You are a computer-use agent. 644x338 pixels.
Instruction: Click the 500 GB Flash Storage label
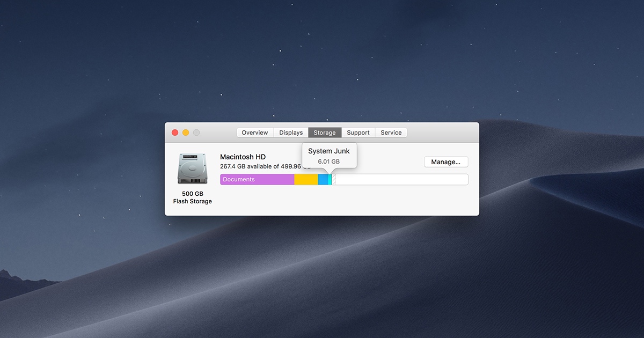pos(192,197)
